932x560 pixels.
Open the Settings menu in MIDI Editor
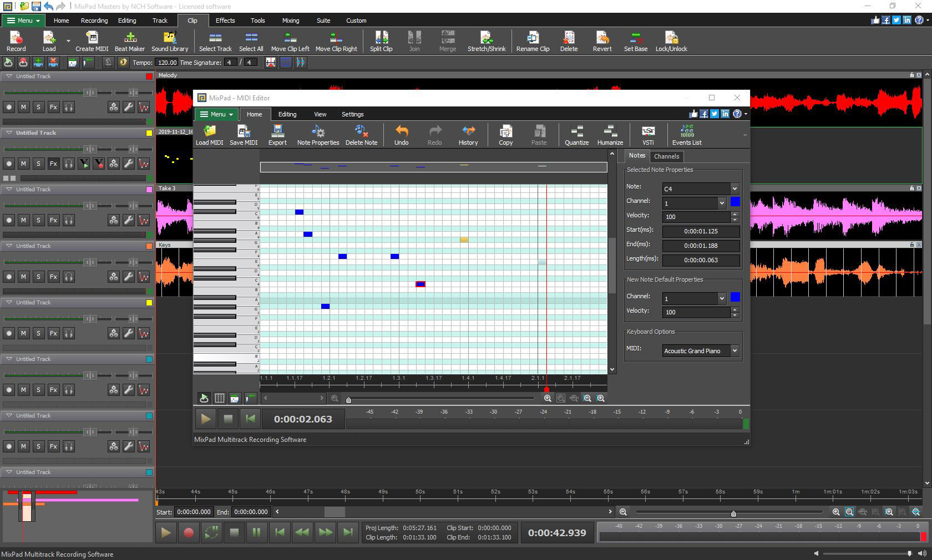[x=352, y=114]
